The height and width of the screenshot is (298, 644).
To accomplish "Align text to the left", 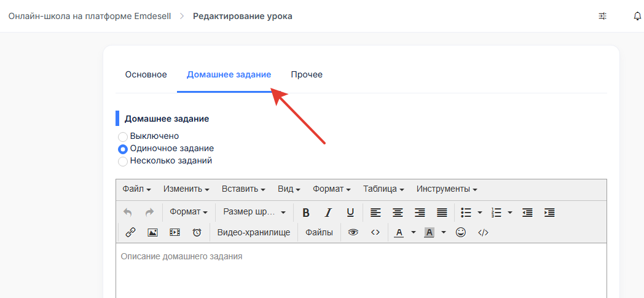I will pos(375,212).
